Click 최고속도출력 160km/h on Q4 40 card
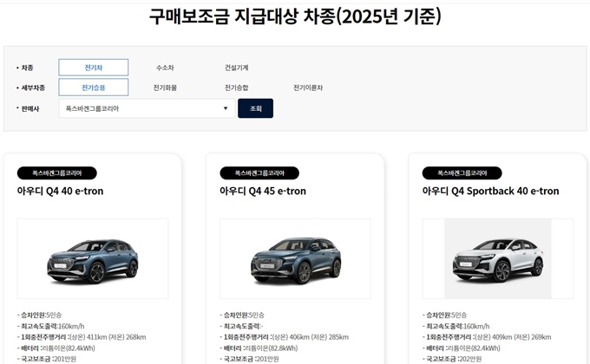The width and height of the screenshot is (590, 364). (51, 326)
